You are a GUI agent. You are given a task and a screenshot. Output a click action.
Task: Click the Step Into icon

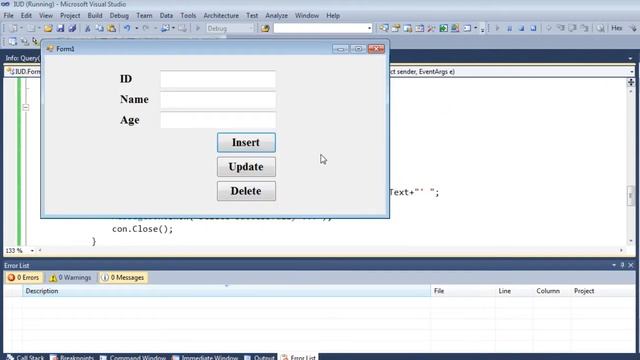click(560, 28)
